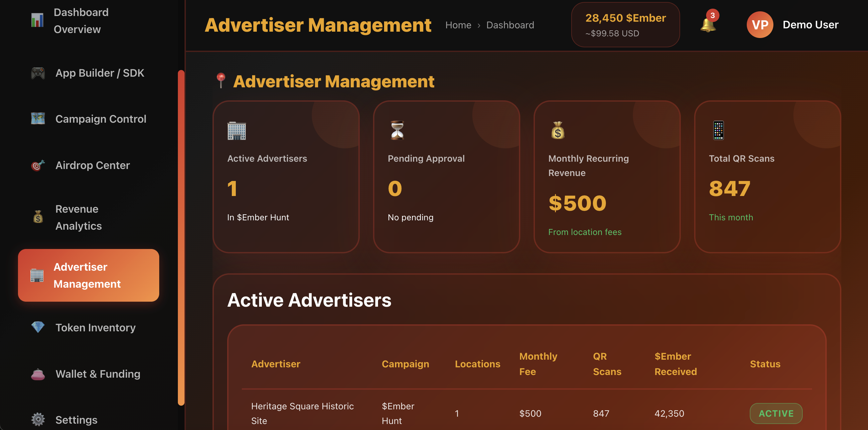868x430 pixels.
Task: Click the pushpin icon beside Advertiser Management heading
Action: pos(221,81)
